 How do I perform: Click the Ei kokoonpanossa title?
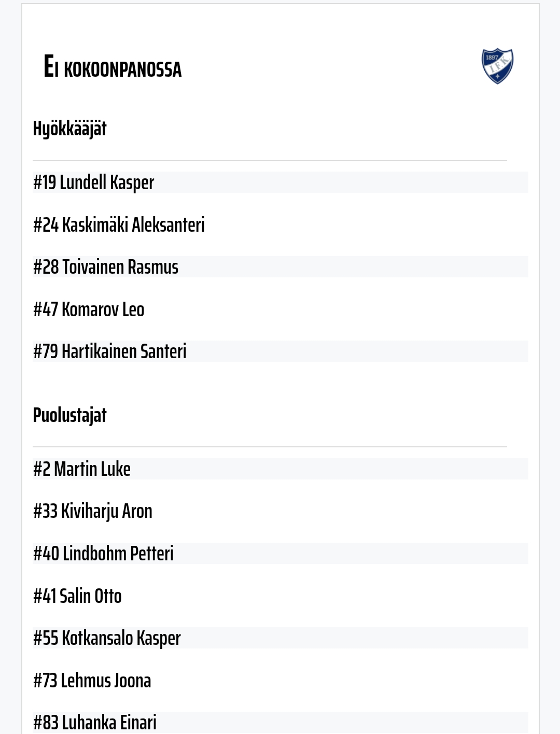pyautogui.click(x=113, y=67)
